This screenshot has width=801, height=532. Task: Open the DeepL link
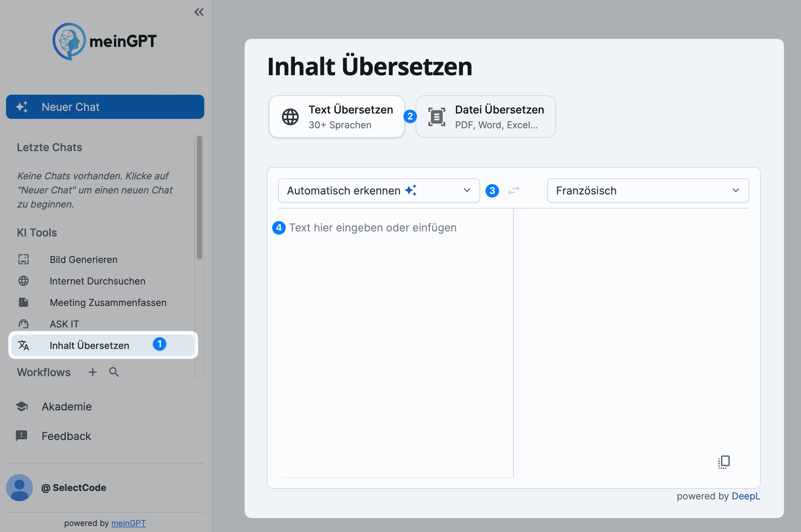[746, 496]
